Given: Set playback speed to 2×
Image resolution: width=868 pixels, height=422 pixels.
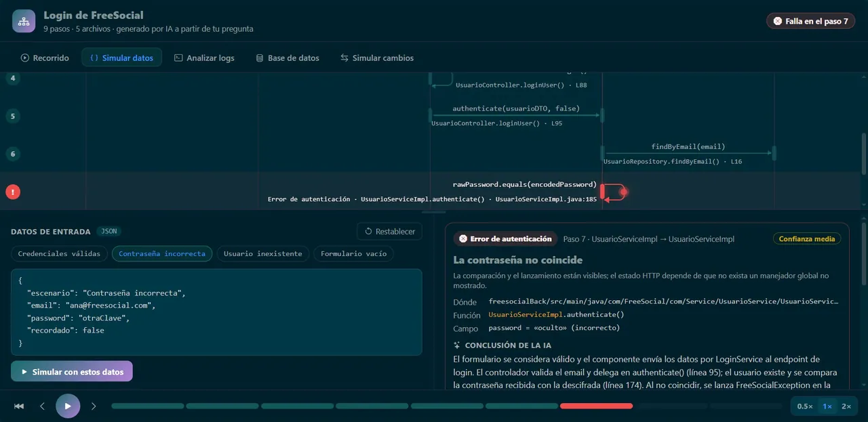Looking at the screenshot, I should (846, 406).
